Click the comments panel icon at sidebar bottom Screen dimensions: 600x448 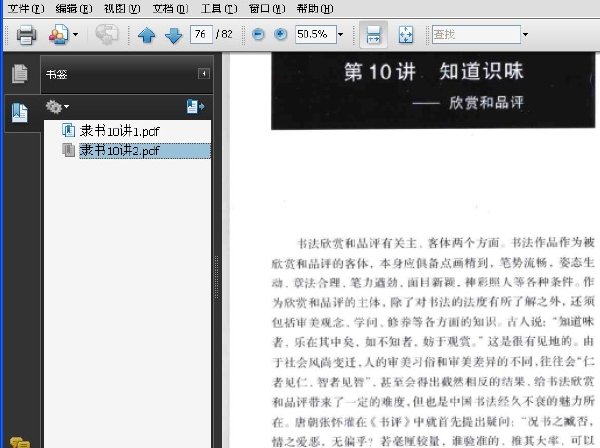pos(20,443)
